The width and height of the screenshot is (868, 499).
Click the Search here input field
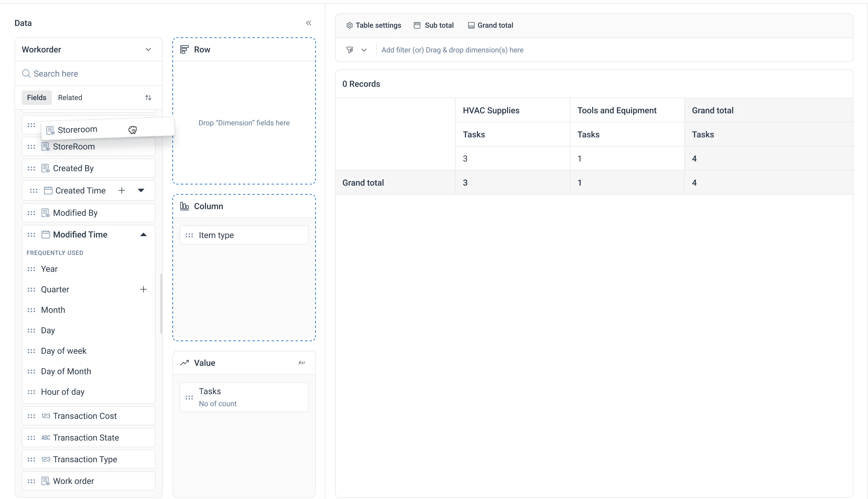(88, 73)
